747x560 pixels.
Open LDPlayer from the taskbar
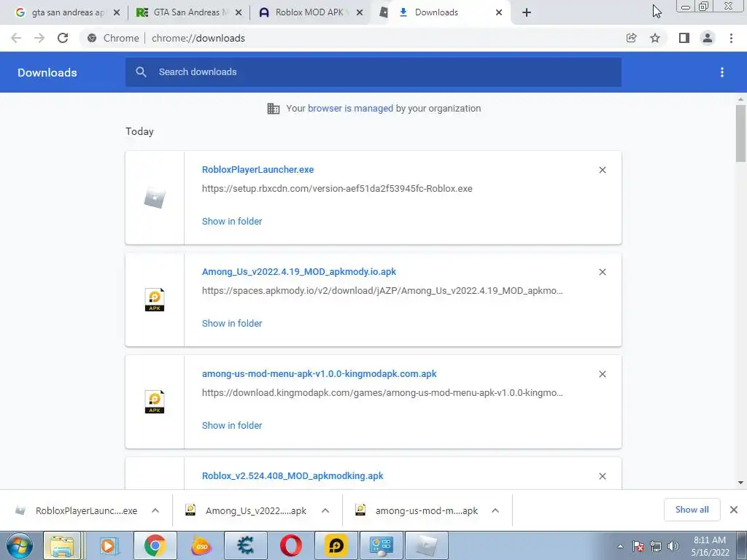336,545
